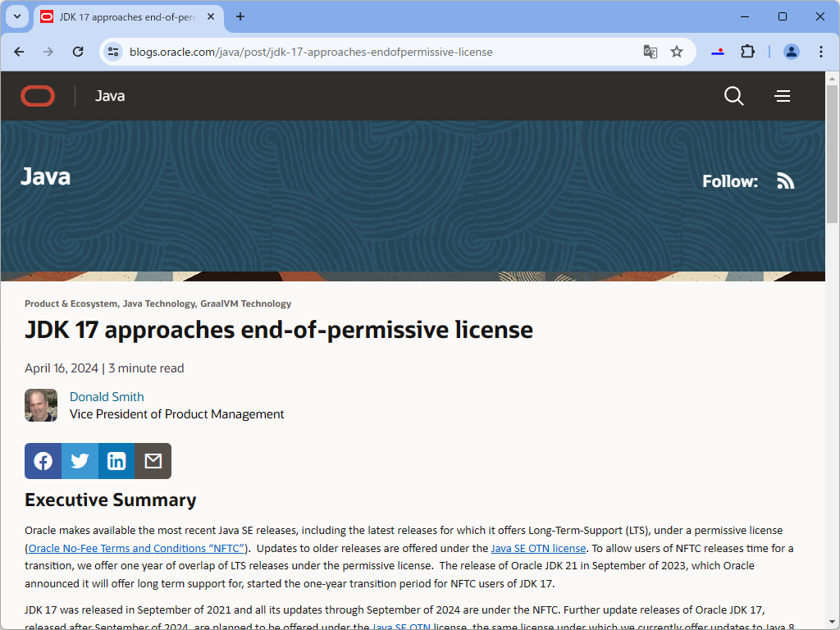Open site information icon in address bar

click(x=113, y=52)
